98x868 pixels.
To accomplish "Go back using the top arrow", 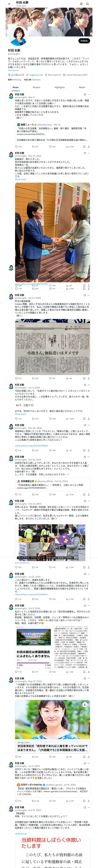I will pos(9,4).
